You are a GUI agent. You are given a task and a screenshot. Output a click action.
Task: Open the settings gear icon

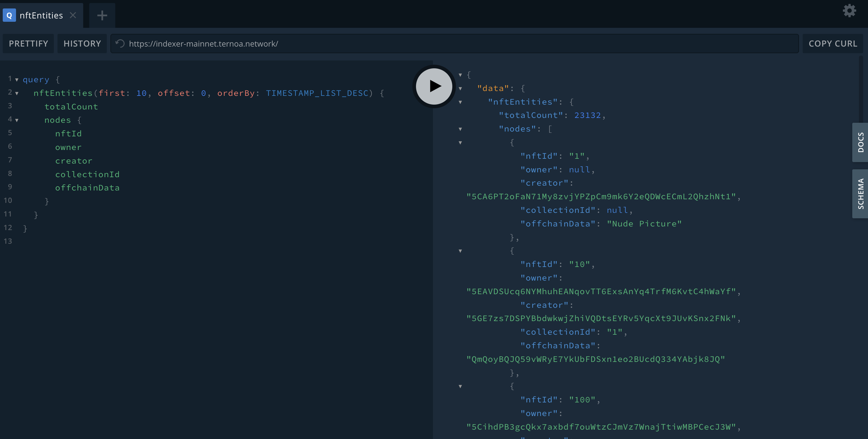pos(849,11)
